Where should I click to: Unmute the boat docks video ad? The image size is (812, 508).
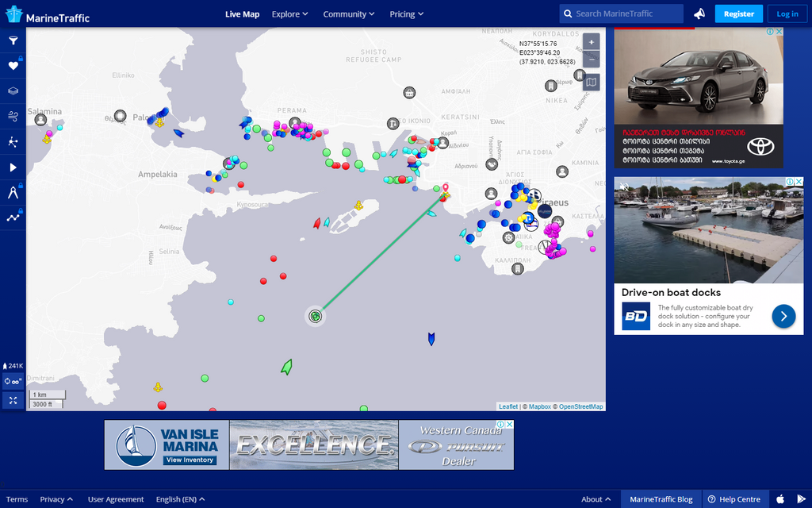coord(625,187)
